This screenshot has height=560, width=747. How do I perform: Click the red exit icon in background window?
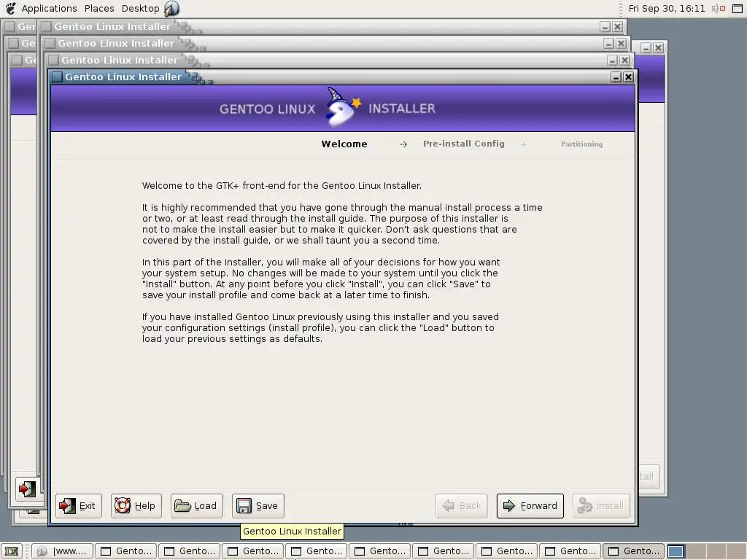point(27,489)
